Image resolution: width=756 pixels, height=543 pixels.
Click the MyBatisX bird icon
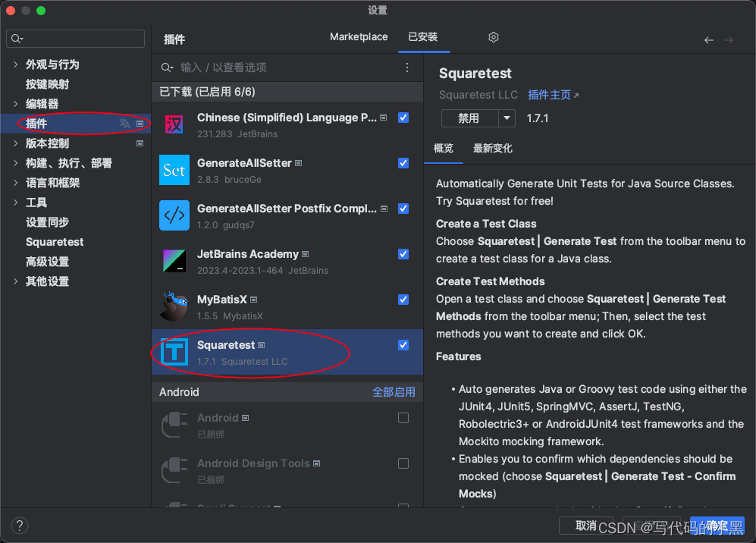click(174, 306)
